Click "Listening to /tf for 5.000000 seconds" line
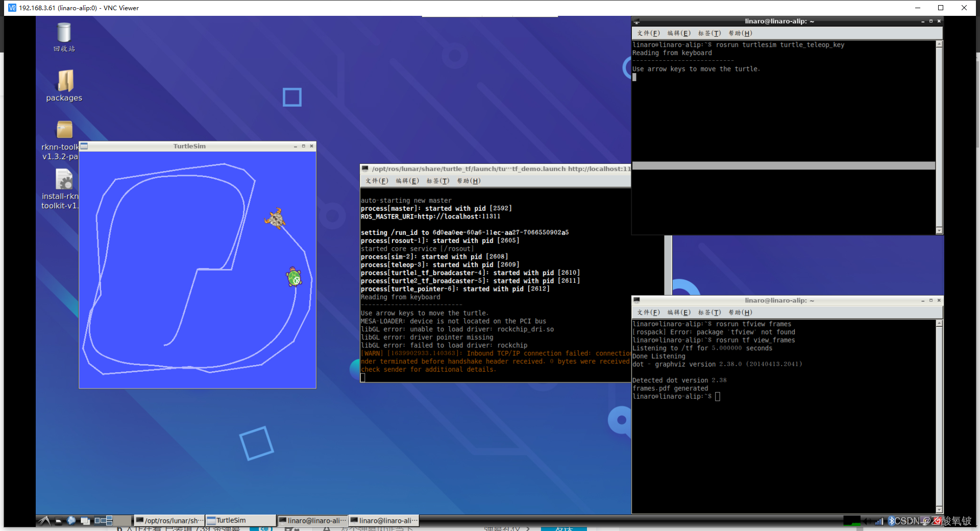Screen dimensions: 980x531 702,348
